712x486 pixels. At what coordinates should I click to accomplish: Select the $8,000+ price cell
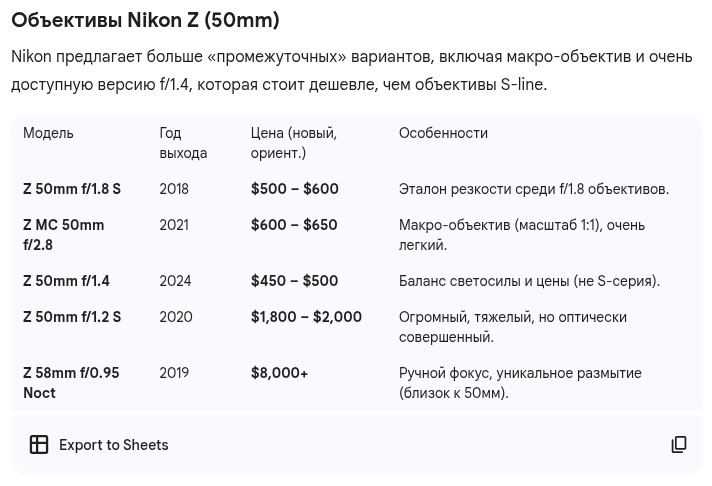point(279,373)
